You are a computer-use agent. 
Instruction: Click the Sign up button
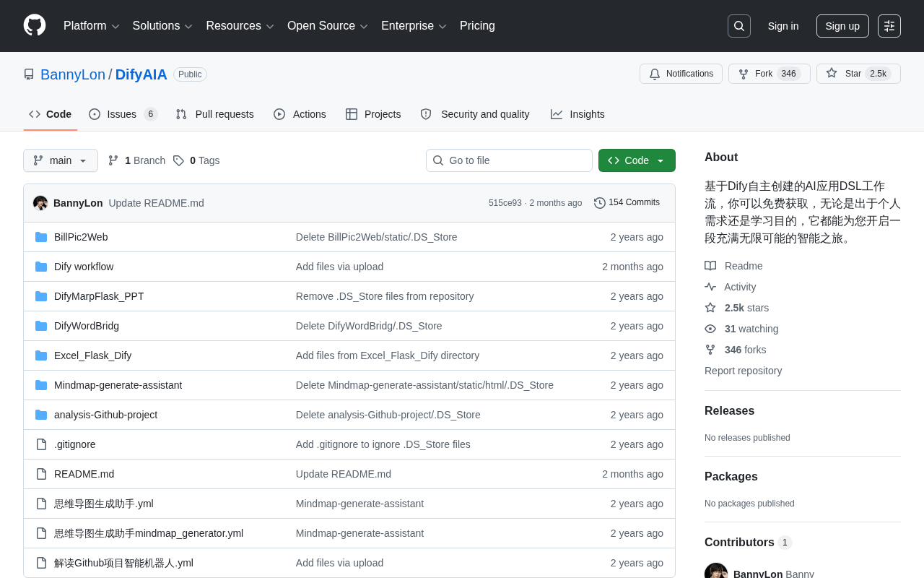pyautogui.click(x=842, y=26)
